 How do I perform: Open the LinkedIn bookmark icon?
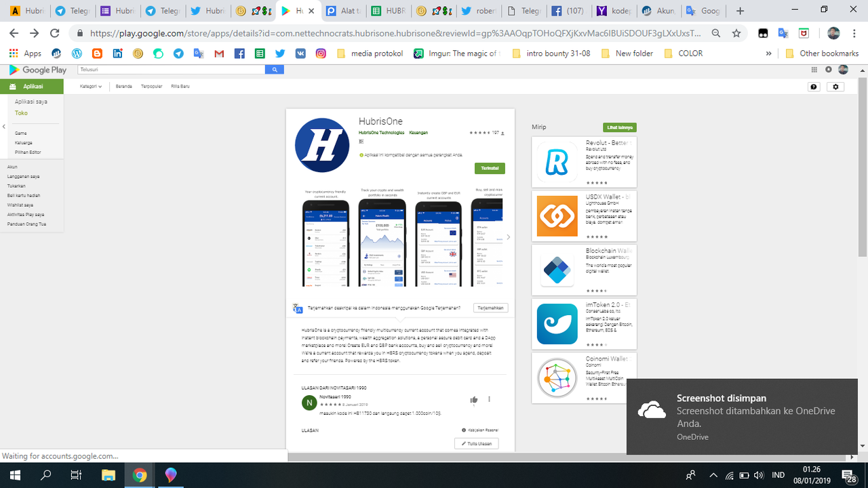tap(117, 54)
